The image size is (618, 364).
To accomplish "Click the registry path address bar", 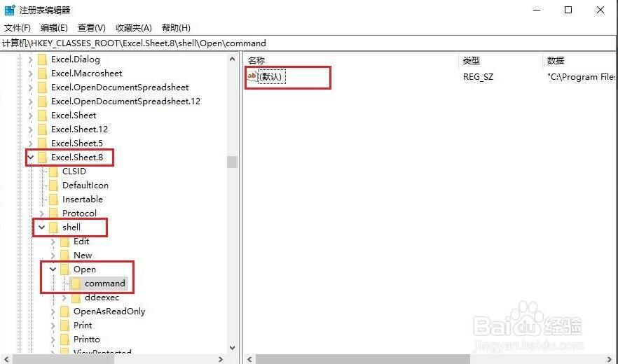I will point(309,43).
